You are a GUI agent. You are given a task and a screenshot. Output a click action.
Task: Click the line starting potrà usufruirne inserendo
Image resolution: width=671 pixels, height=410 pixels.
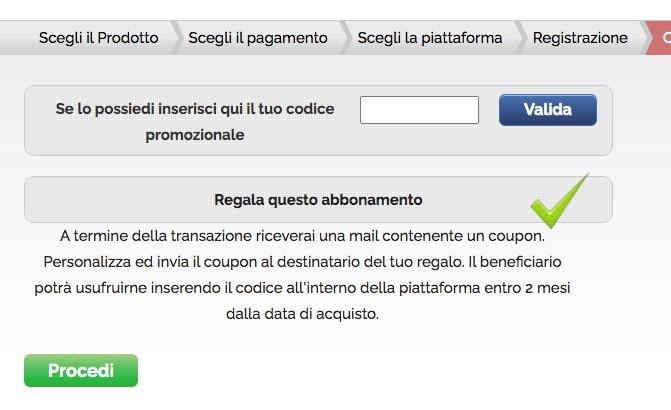click(301, 288)
